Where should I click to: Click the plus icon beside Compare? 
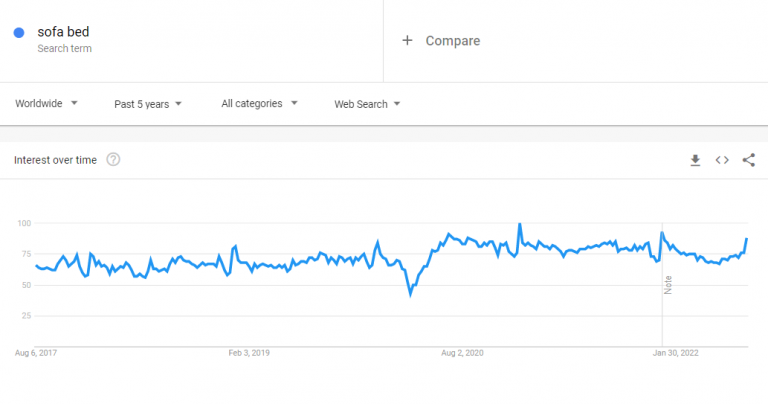click(x=407, y=41)
